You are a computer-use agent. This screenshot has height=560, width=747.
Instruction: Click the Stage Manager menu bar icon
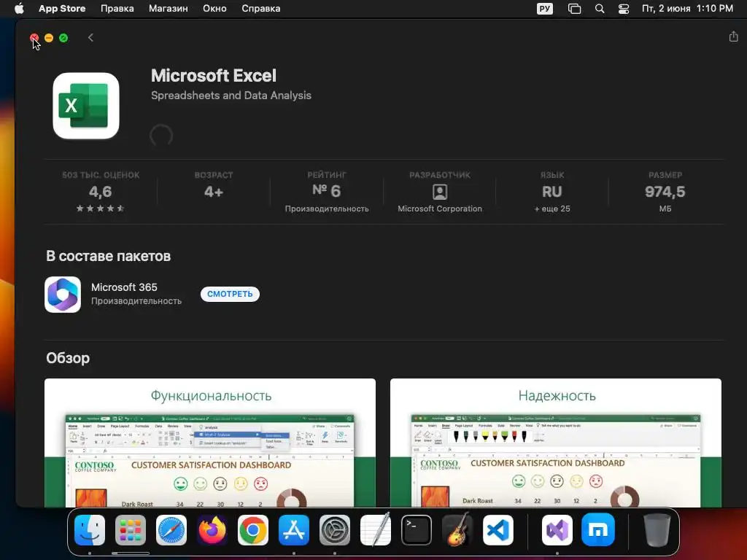click(575, 9)
